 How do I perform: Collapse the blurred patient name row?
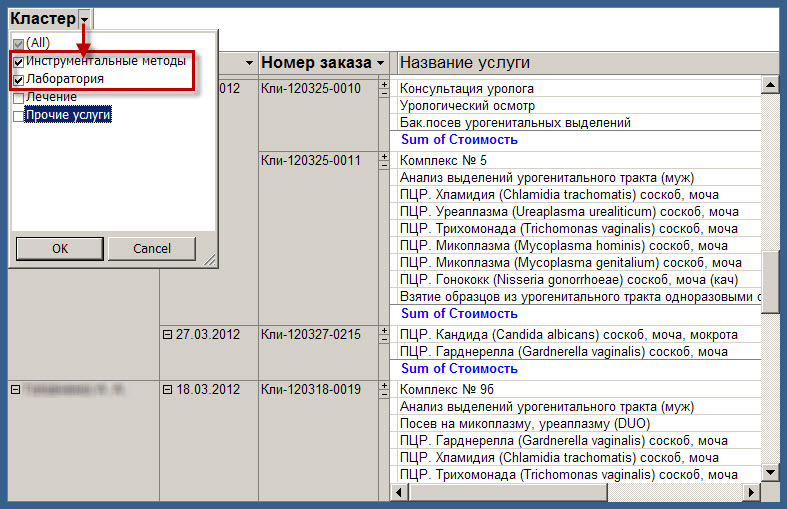click(x=15, y=389)
